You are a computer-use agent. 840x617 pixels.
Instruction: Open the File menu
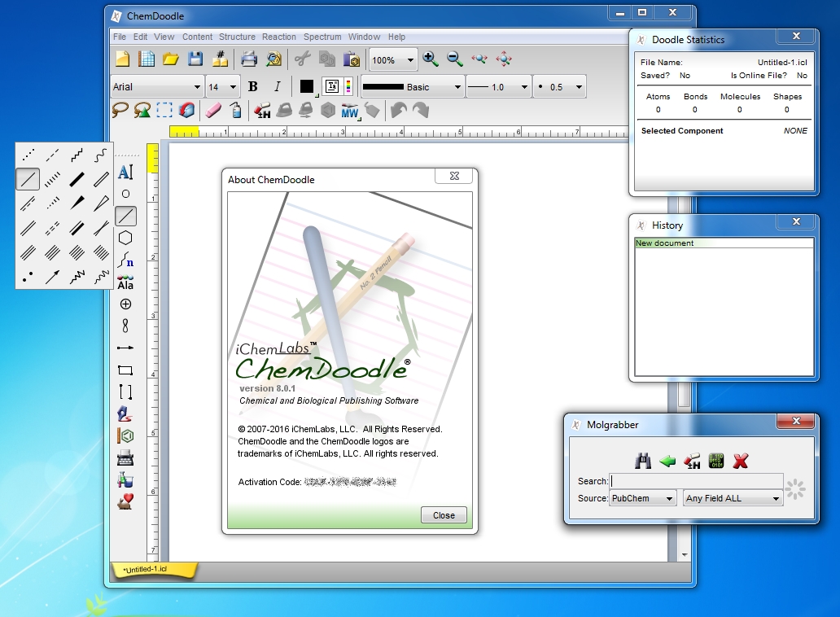coord(120,37)
